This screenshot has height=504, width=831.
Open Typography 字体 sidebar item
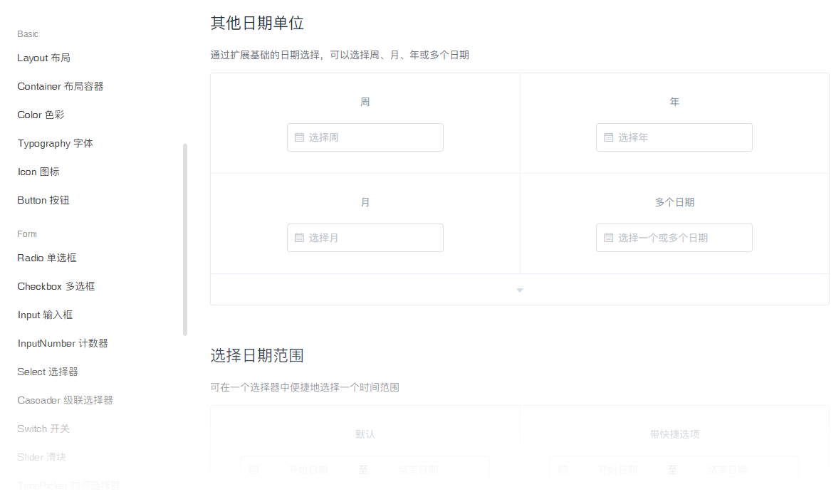click(56, 143)
